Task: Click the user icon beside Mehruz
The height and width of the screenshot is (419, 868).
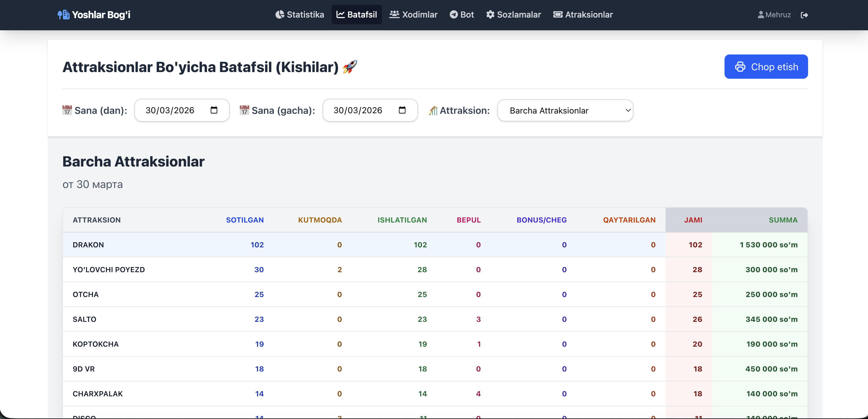Action: pos(761,15)
